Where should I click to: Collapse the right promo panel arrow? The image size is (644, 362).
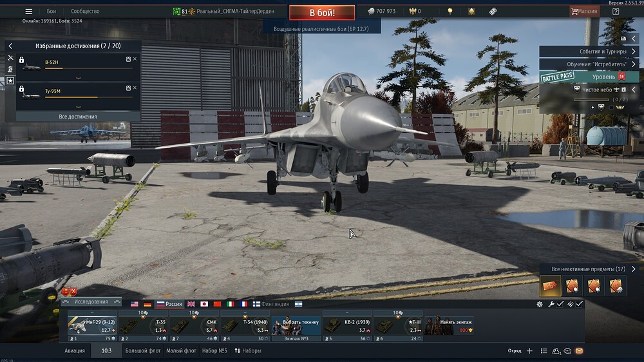coord(634,38)
